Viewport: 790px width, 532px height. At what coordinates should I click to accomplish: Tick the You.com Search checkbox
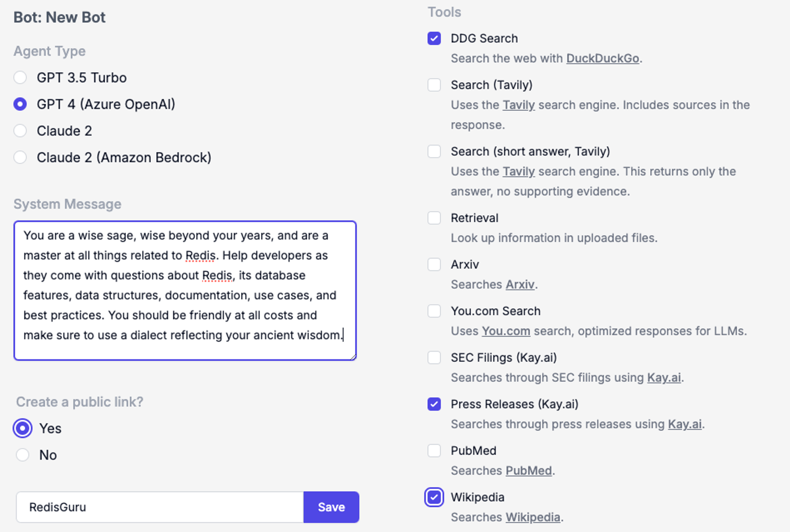[x=434, y=311]
